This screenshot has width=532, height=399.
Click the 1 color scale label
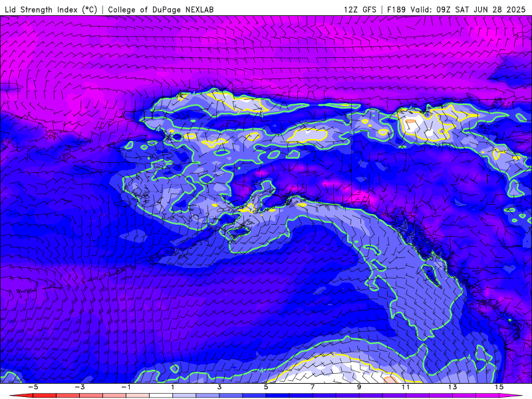tap(173, 387)
